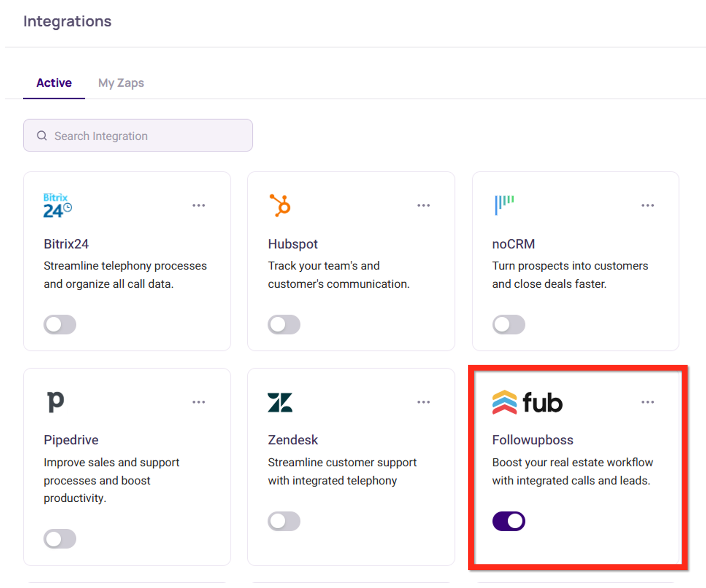Open the Zendesk three-dot menu
Screen dimensions: 706x588
pyautogui.click(x=424, y=402)
